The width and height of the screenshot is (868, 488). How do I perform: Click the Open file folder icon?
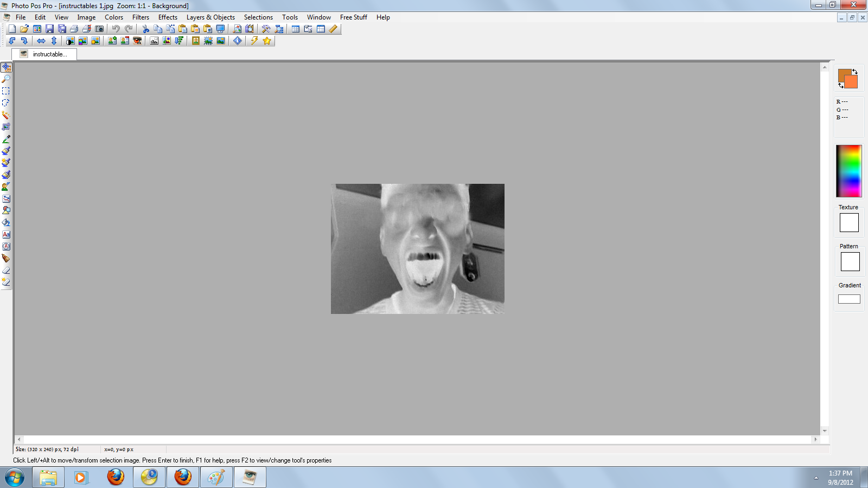[24, 29]
